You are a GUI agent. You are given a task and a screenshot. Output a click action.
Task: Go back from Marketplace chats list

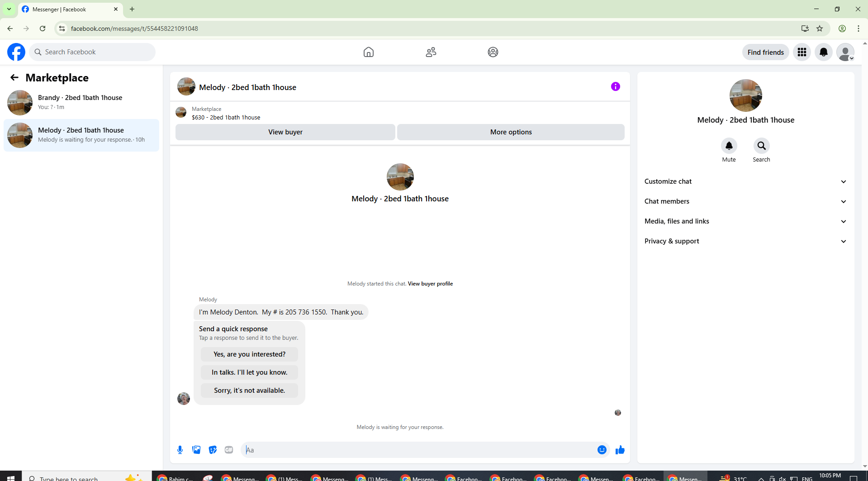(x=14, y=77)
